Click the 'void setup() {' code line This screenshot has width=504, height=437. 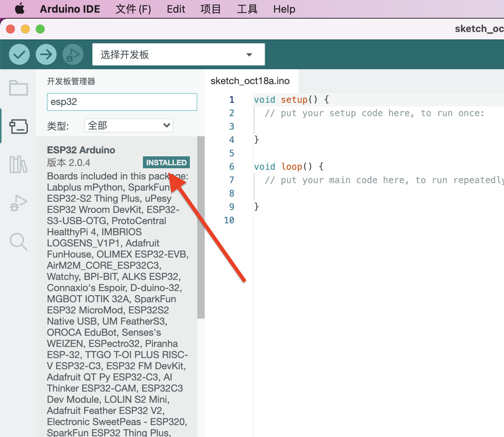[291, 100]
